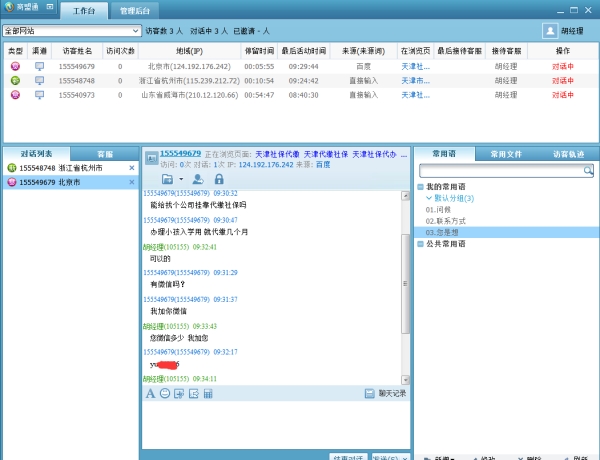
Task: Close the 155548748 浙江省杭州市 conversation
Action: [x=132, y=168]
